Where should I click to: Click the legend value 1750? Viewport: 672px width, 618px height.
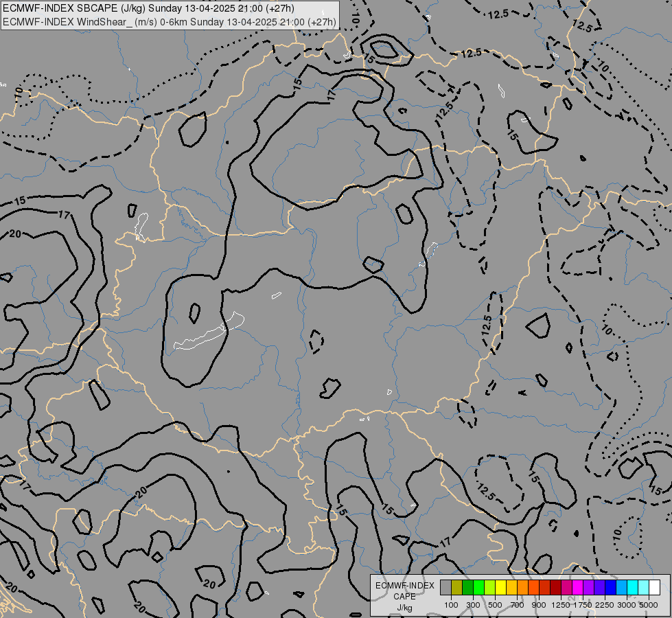(x=583, y=605)
